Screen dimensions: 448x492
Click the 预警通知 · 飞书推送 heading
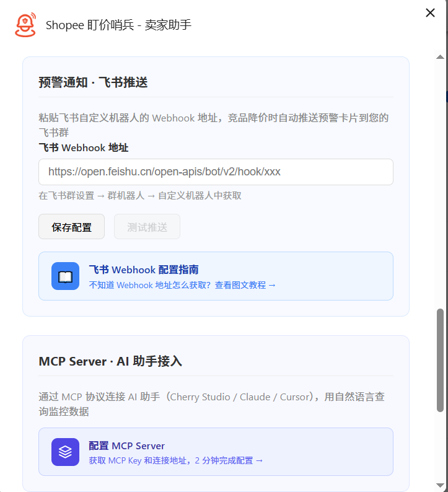pos(93,82)
